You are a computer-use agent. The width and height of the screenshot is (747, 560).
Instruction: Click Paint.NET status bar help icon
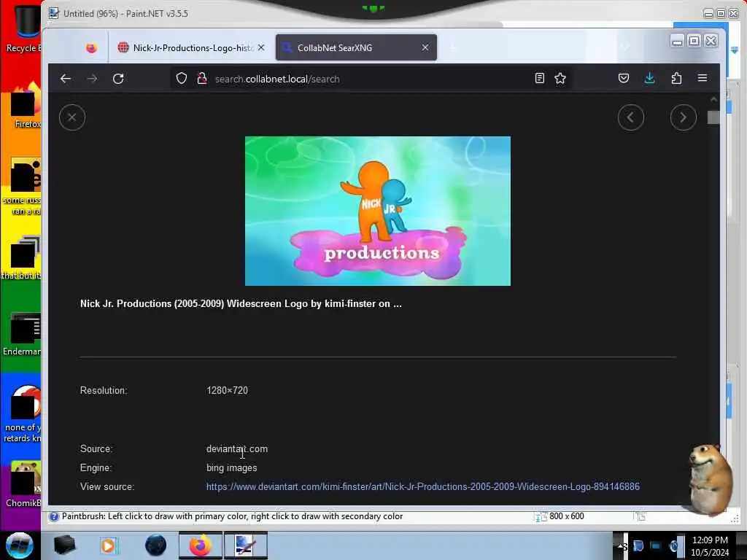coord(54,517)
